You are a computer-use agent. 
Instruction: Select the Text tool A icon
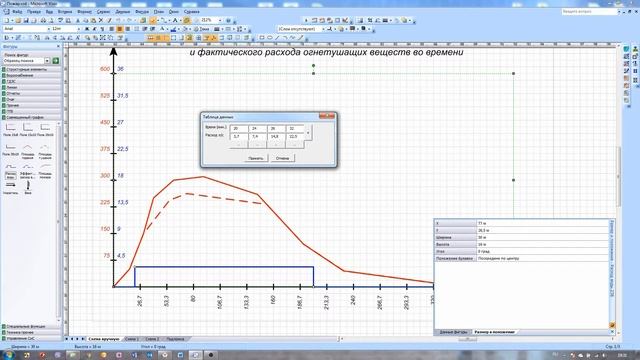pyautogui.click(x=175, y=20)
